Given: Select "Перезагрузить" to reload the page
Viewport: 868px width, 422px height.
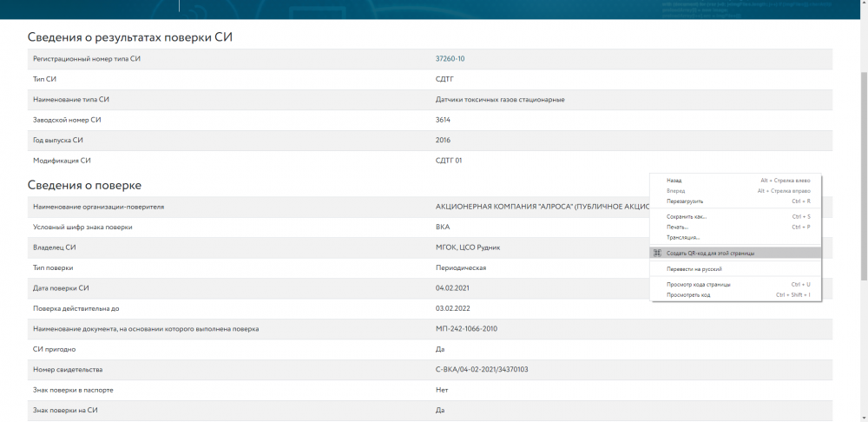Looking at the screenshot, I should coord(685,201).
